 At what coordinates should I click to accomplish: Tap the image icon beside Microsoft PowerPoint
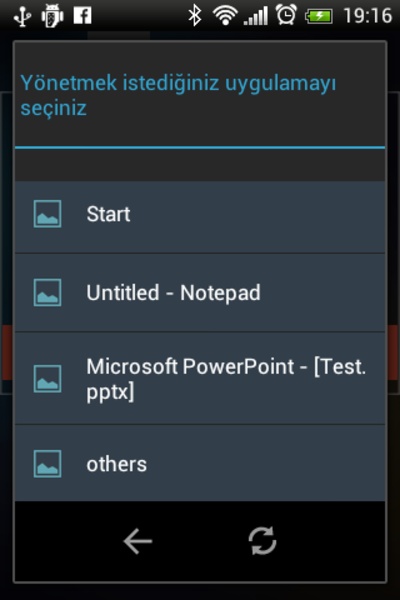[47, 379]
